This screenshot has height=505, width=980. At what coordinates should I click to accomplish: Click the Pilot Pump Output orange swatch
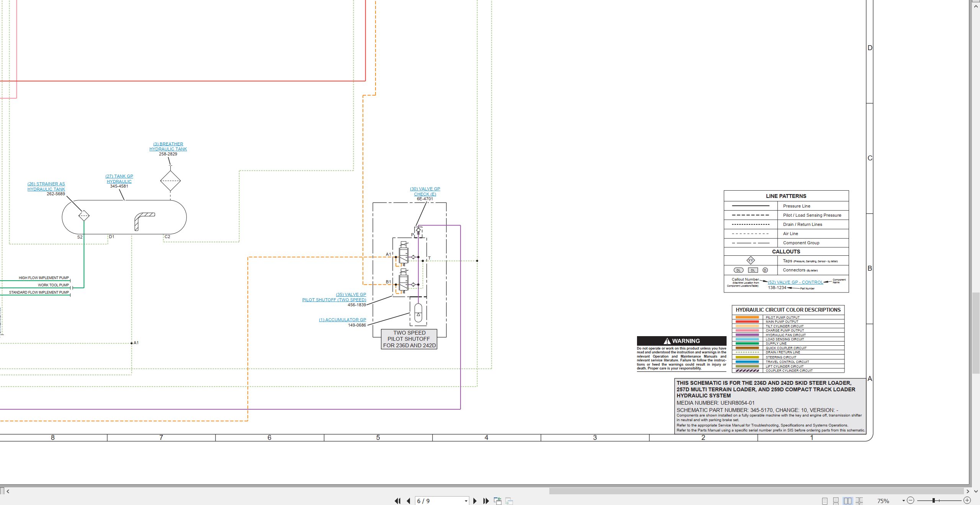pyautogui.click(x=747, y=317)
